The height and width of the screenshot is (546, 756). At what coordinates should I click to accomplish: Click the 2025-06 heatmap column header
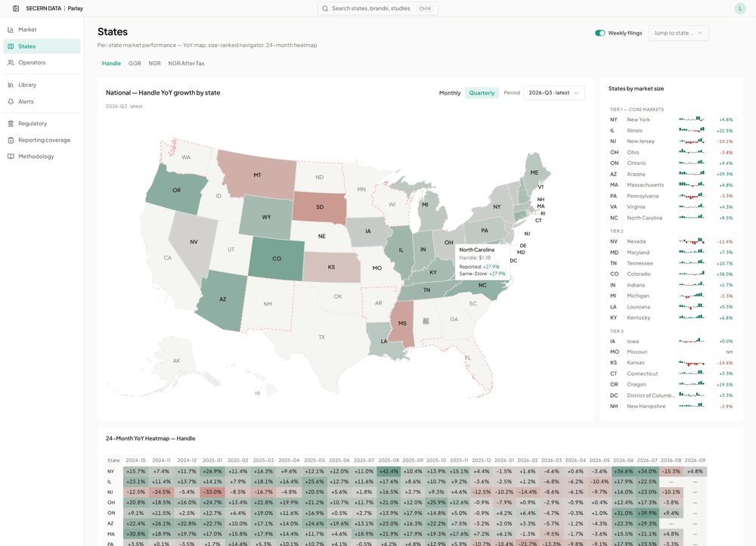339,460
